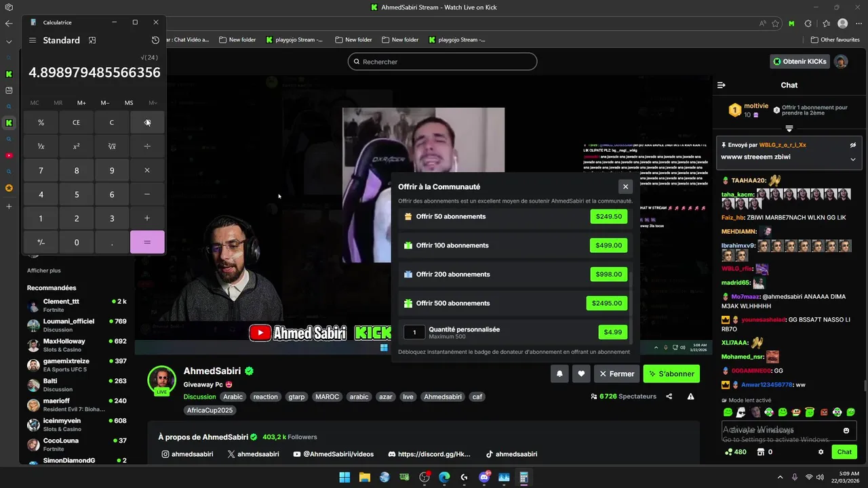Click the Rechercher search field
Viewport: 868px width, 488px height.
click(x=442, y=62)
